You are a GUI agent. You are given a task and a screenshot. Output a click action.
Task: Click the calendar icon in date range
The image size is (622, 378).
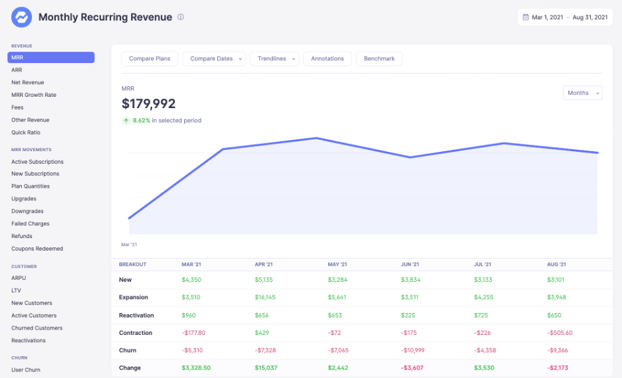(526, 17)
